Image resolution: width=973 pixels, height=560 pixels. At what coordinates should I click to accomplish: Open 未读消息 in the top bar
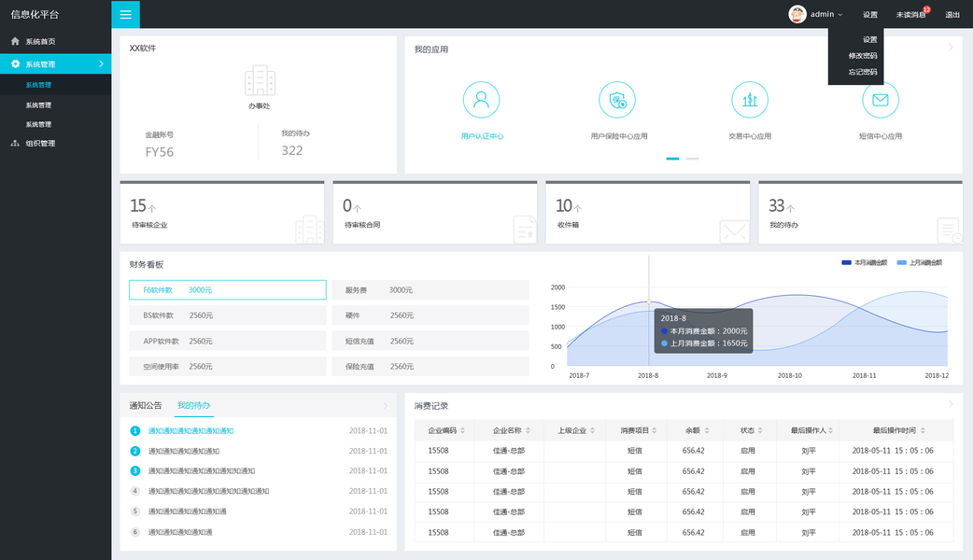[910, 15]
